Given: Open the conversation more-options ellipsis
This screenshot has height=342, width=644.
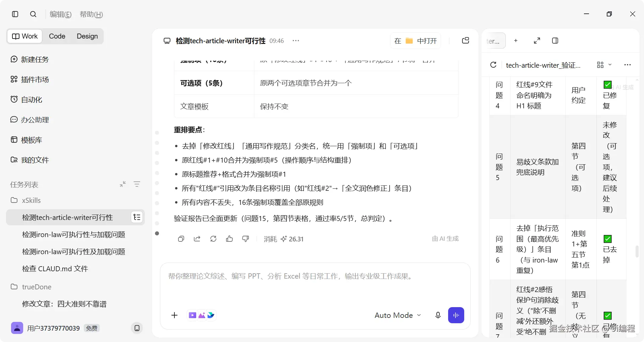Looking at the screenshot, I should point(296,41).
